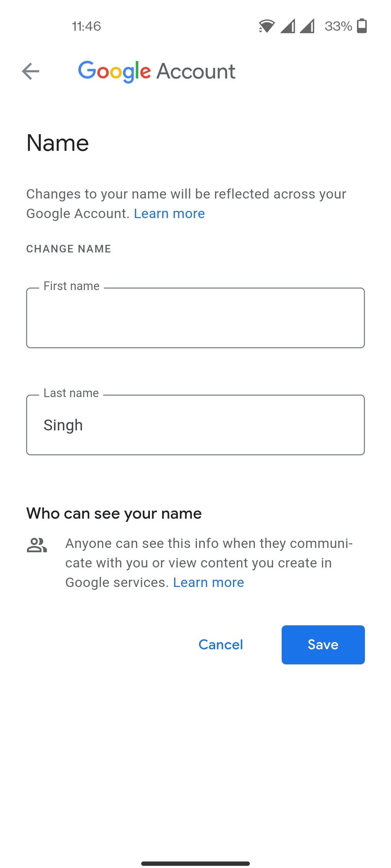
Task: Tap the Account title text
Action: pyautogui.click(x=196, y=71)
